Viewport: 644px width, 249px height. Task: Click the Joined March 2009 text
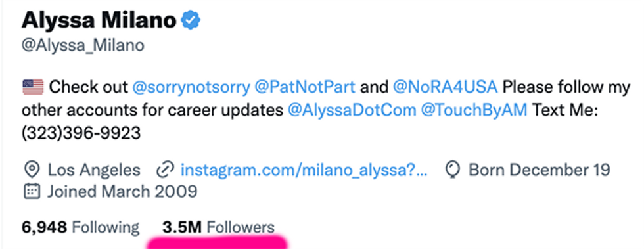point(122,191)
